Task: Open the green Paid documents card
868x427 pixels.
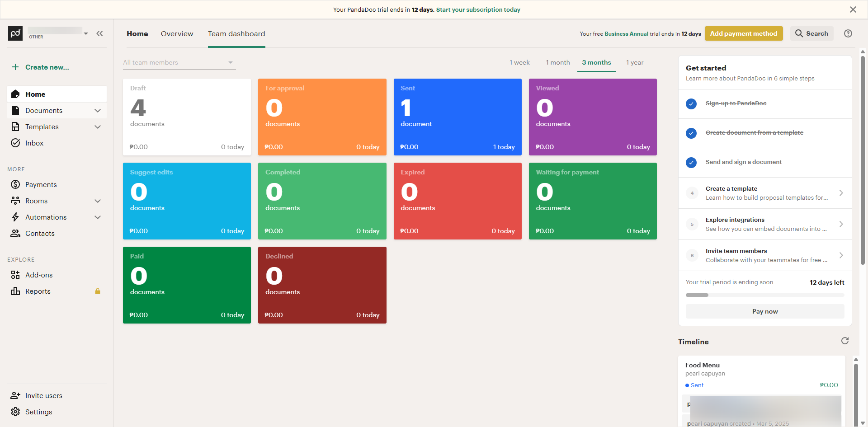Action: (x=187, y=285)
